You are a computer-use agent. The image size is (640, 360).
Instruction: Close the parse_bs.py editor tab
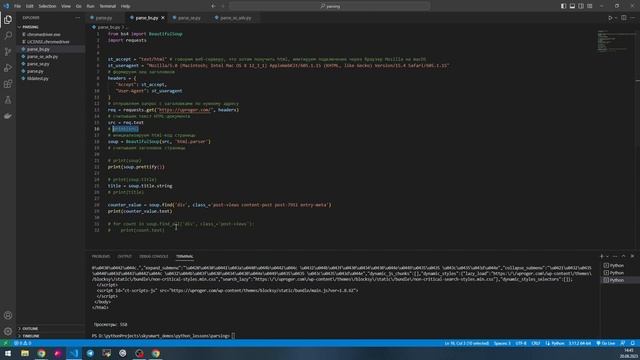coord(163,18)
